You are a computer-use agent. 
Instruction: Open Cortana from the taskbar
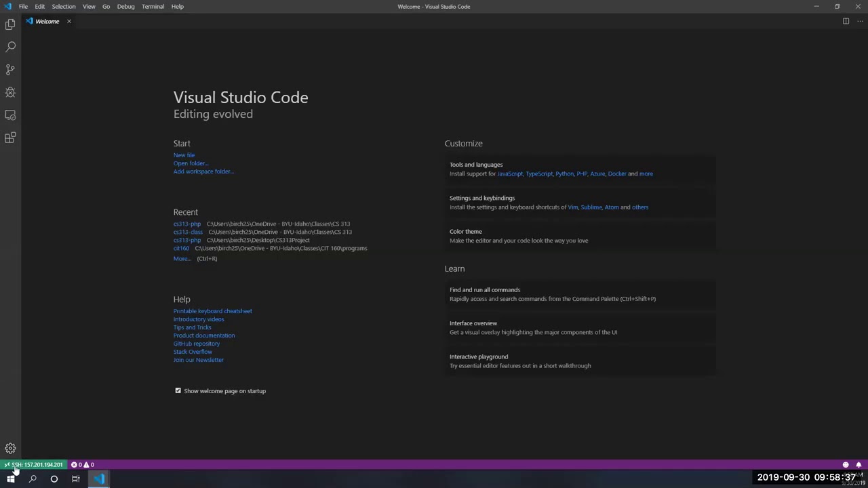coord(54,479)
